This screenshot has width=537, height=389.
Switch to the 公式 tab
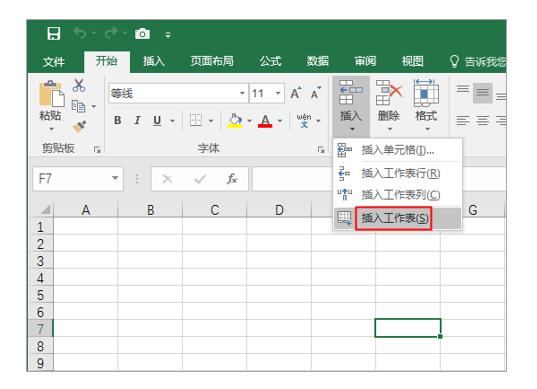point(271,61)
